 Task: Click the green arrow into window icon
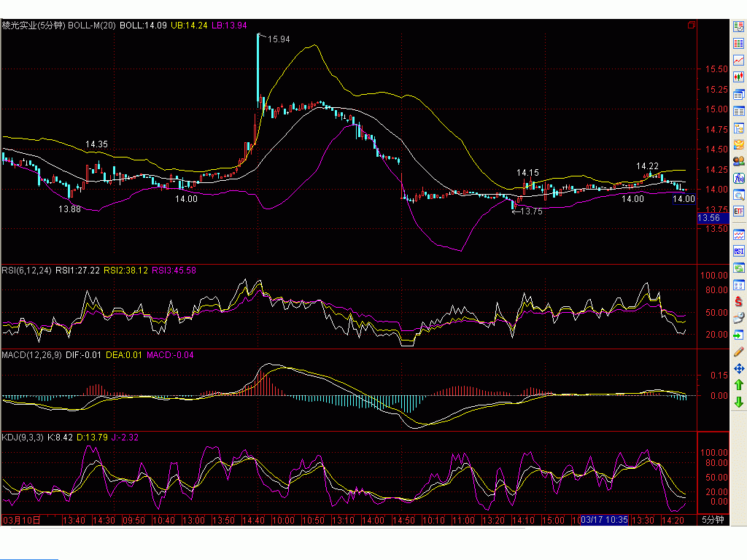738,335
